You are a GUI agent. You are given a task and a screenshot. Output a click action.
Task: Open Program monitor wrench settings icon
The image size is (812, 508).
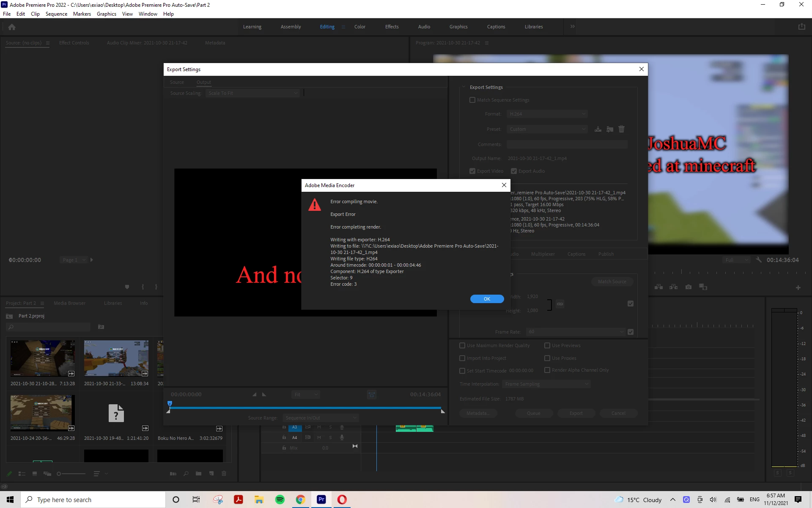tap(758, 260)
